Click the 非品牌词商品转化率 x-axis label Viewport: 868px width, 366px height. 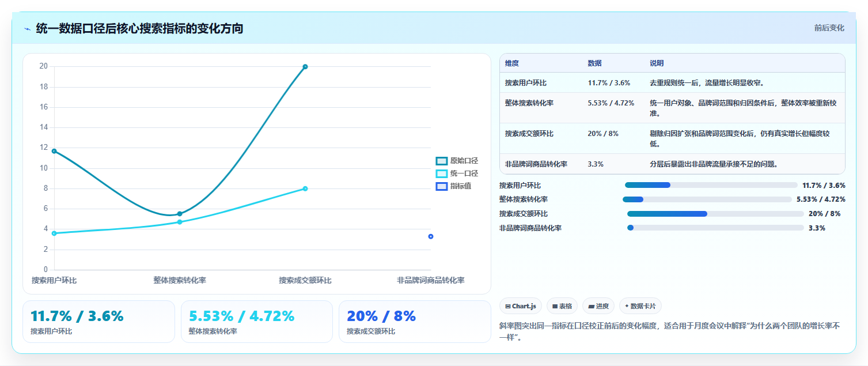click(431, 281)
